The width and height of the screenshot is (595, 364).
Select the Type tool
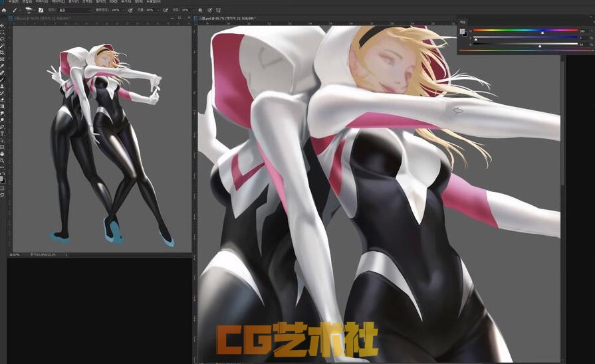(2, 134)
